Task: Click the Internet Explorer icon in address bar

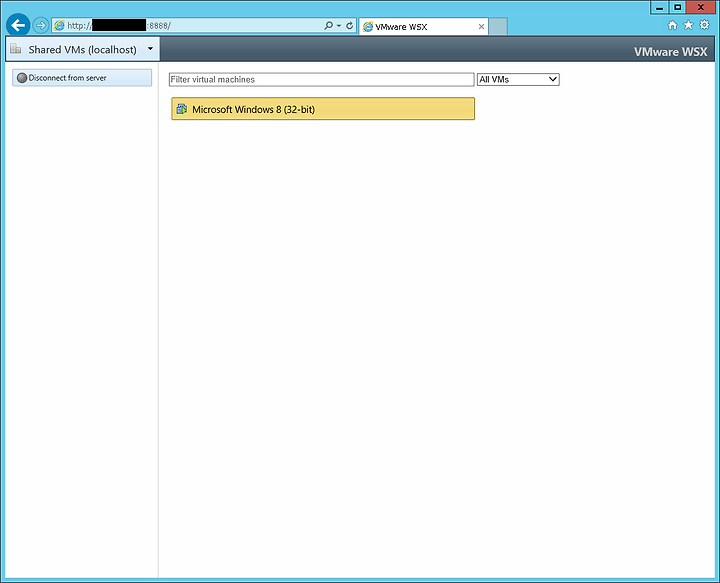Action: tap(59, 25)
